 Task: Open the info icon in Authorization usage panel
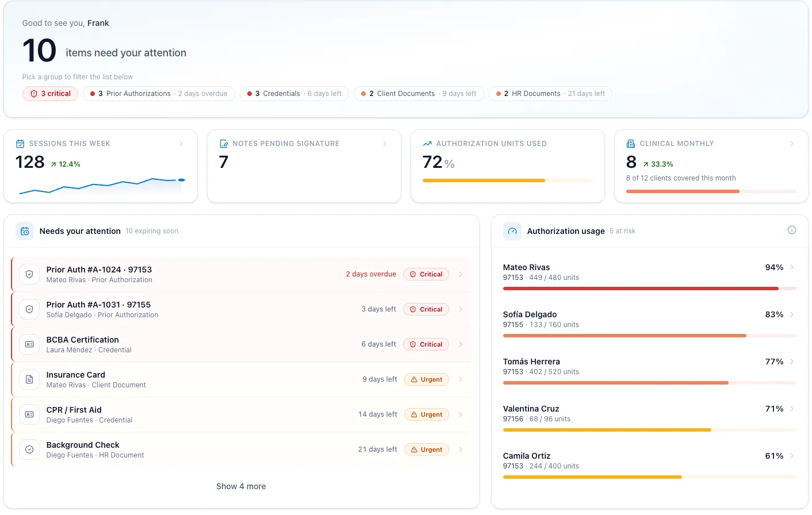click(792, 230)
